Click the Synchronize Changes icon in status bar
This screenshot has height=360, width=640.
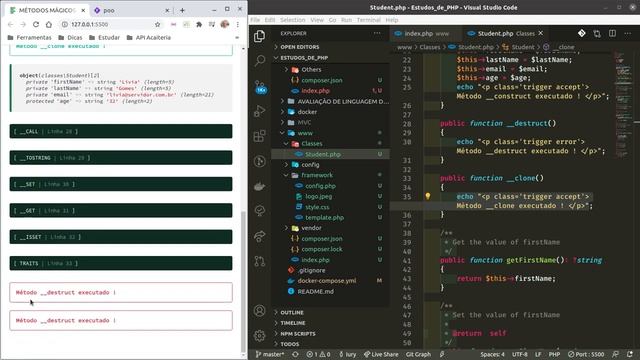[295, 354]
